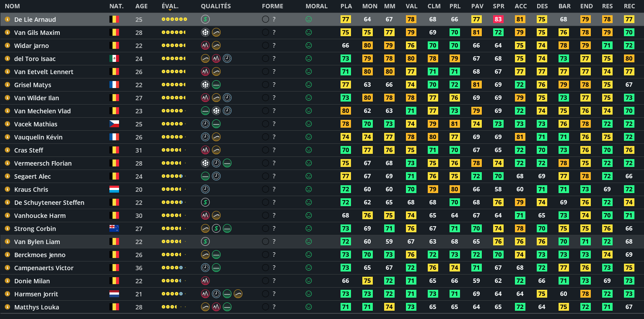This screenshot has width=644, height=319.
Task: Click the morale smiley for De Lie Arnaud
Action: pos(309,19)
